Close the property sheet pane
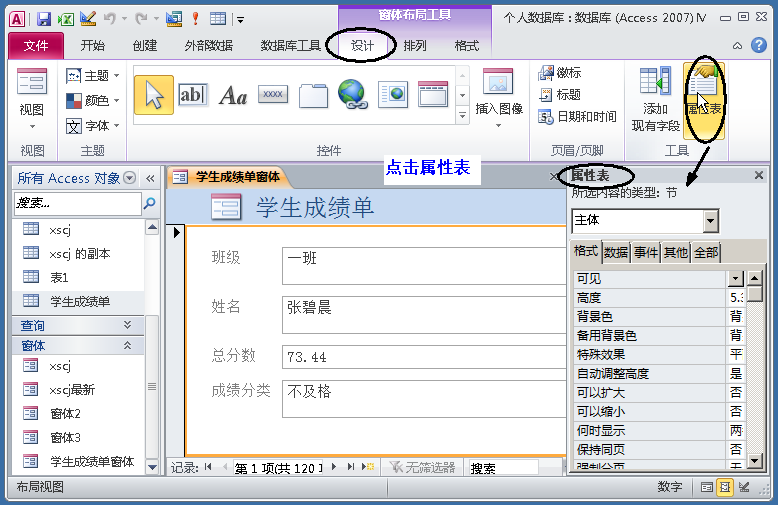Image resolution: width=778 pixels, height=505 pixels. [x=759, y=175]
